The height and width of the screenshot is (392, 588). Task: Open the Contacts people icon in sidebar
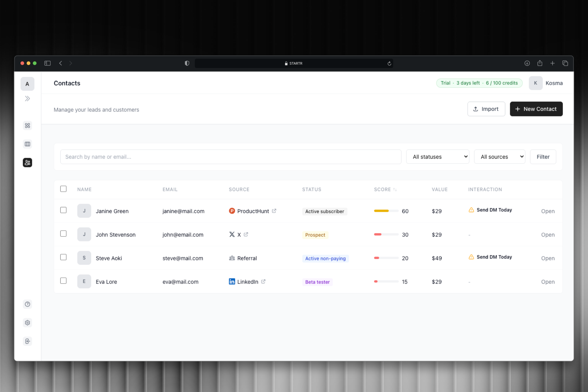(x=28, y=162)
